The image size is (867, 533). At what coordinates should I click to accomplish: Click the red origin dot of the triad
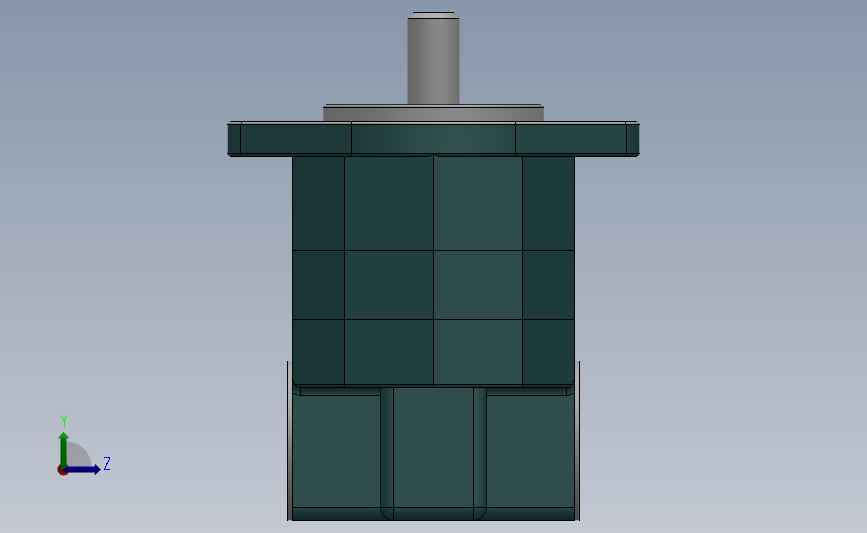(x=62, y=470)
